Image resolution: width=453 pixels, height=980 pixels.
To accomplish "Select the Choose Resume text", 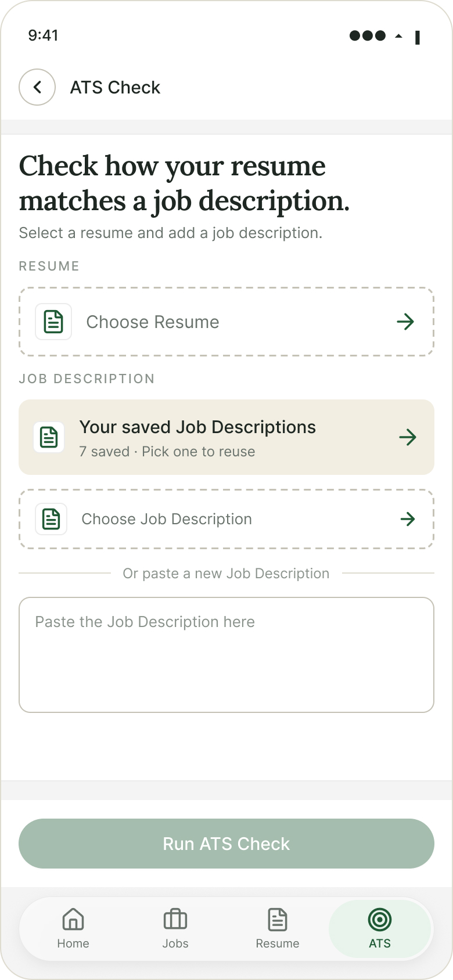I will coord(153,322).
